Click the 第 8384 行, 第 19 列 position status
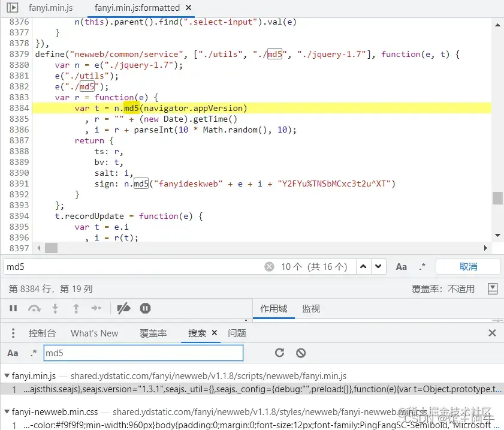 coord(51,289)
